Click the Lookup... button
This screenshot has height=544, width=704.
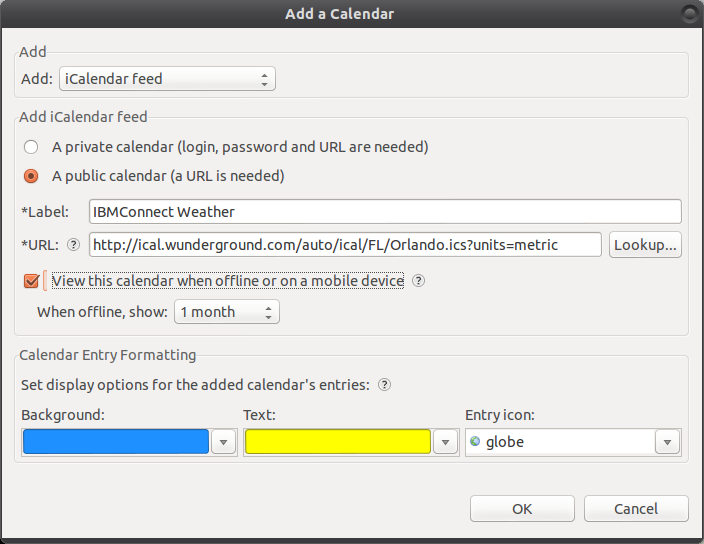645,245
